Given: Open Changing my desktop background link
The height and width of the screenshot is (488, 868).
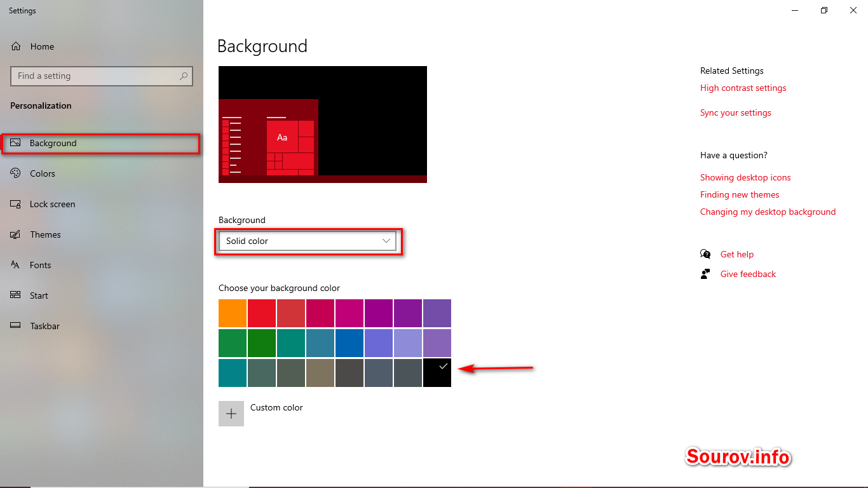Looking at the screenshot, I should pyautogui.click(x=768, y=212).
